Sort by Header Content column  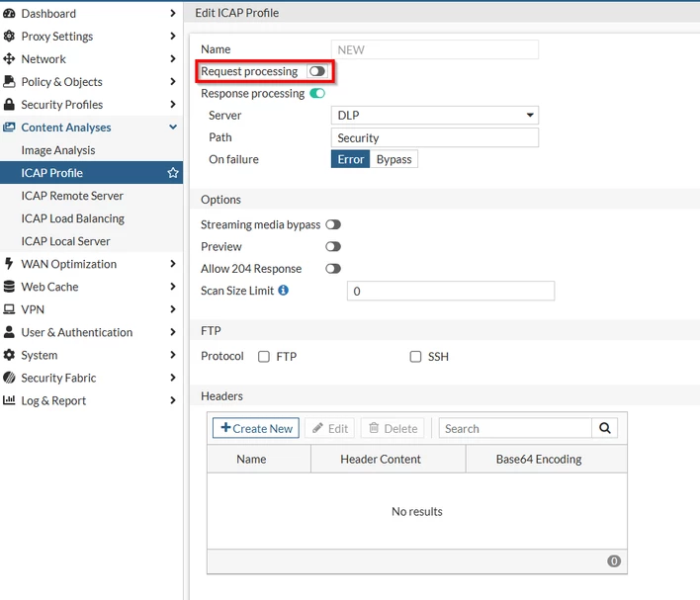389,459
